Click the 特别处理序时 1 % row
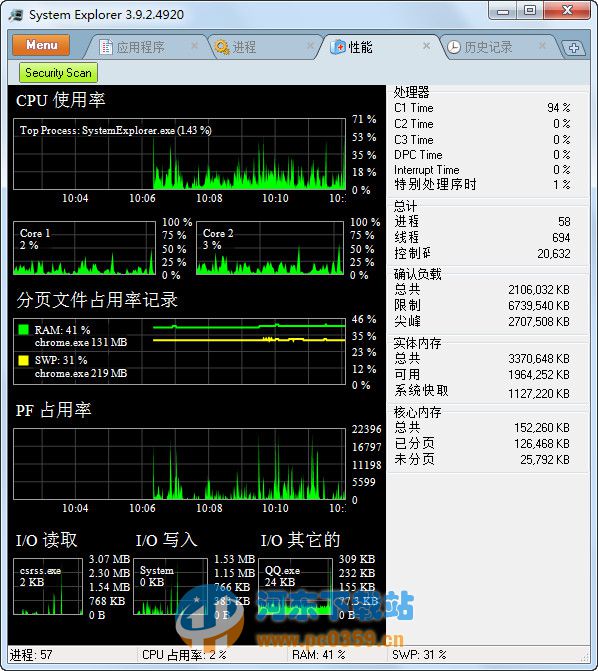598x671 pixels. (x=482, y=184)
